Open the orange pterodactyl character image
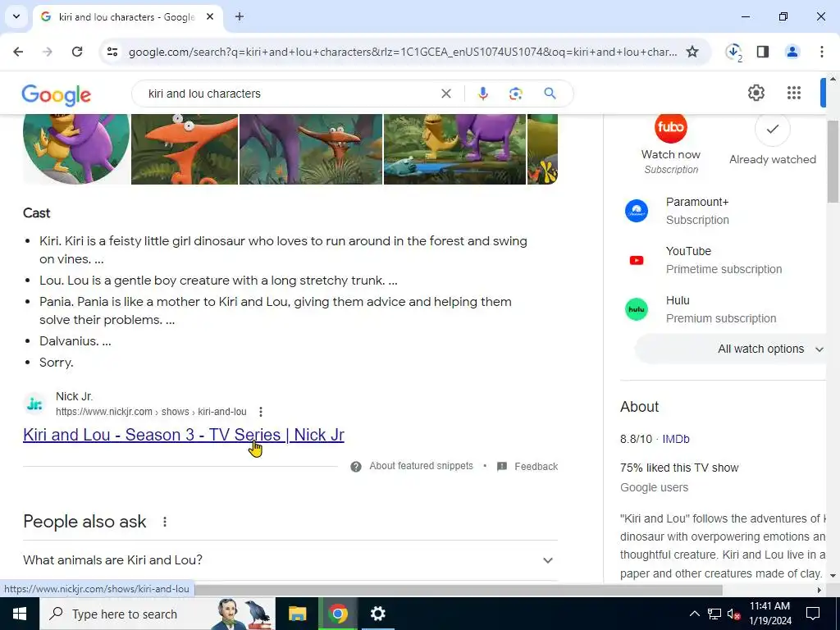 point(185,149)
